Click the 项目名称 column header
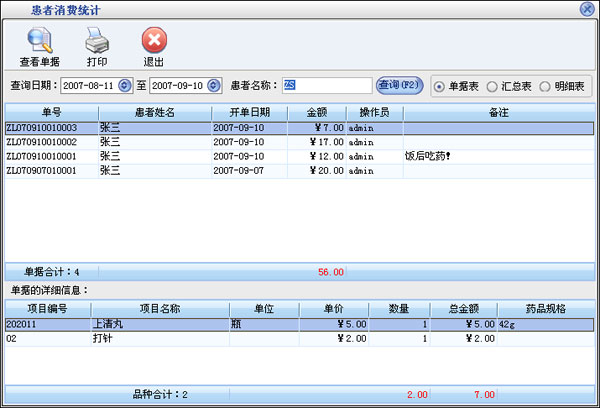600x408 pixels. 159,309
